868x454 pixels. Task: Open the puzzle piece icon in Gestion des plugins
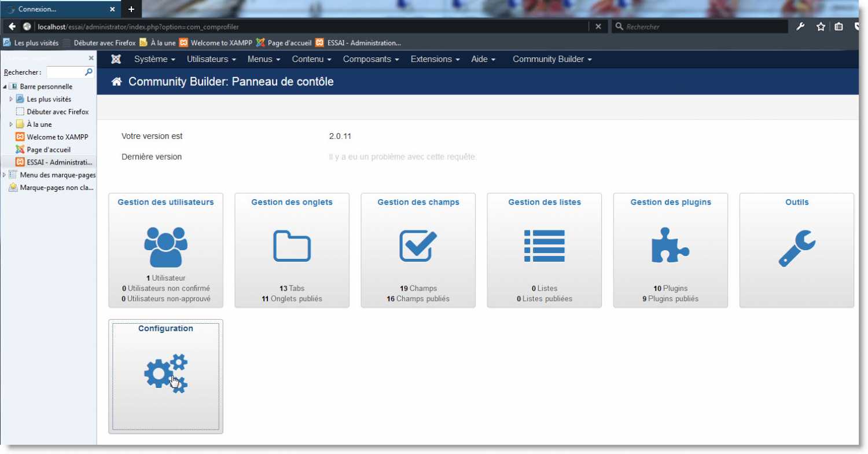coord(670,245)
